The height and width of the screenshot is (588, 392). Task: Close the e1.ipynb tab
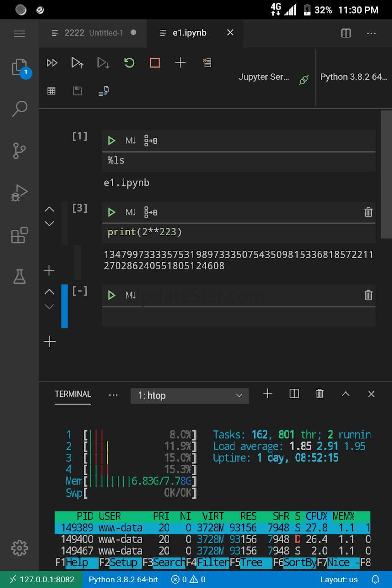click(x=230, y=33)
